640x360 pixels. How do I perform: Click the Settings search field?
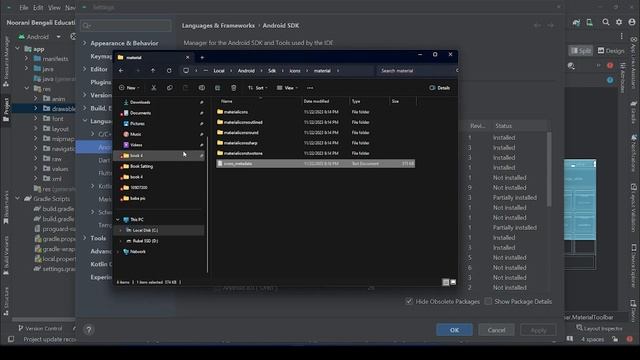126,26
